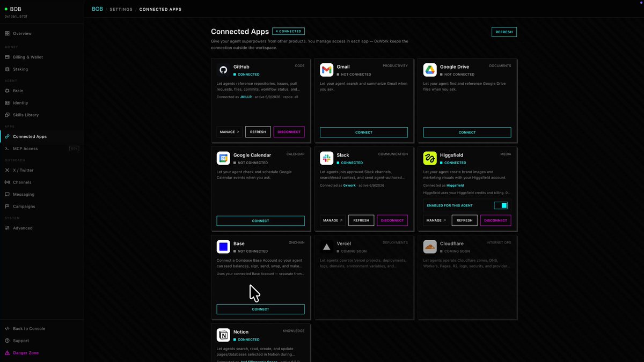Click the Media tag on Higgsfield card
The image size is (644, 362).
(506, 154)
